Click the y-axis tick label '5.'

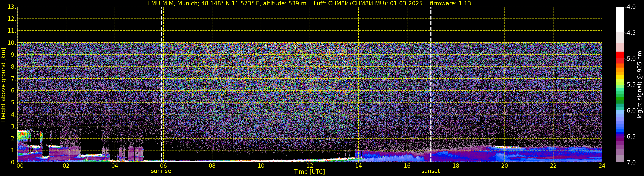pyautogui.click(x=13, y=103)
